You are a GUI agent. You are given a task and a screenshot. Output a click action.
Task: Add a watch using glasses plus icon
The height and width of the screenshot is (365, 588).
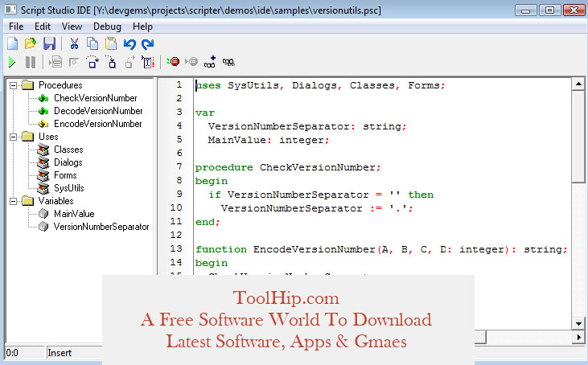click(x=210, y=62)
